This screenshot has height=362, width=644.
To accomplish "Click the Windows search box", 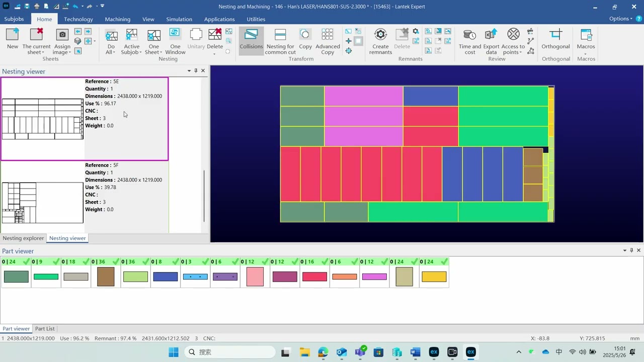I will [x=229, y=352].
